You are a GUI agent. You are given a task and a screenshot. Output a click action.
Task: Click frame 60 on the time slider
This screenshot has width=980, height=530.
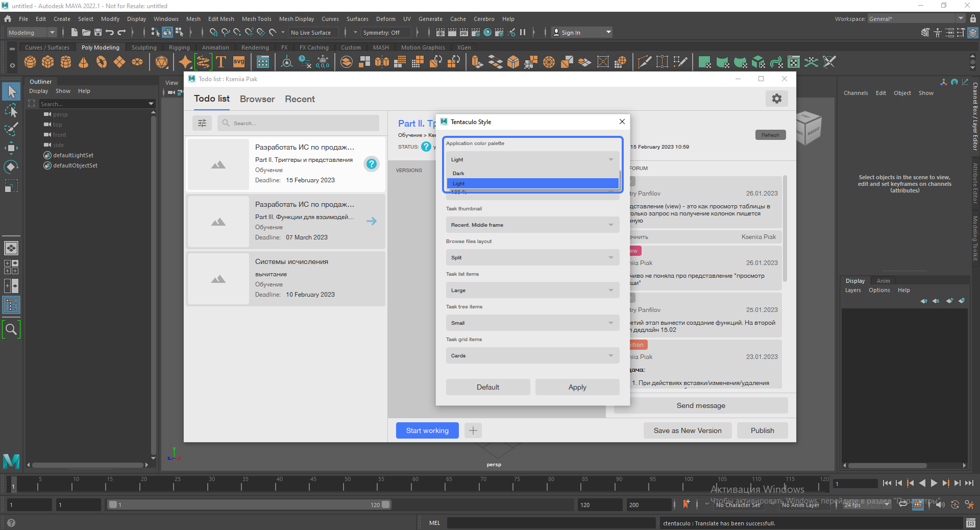[x=415, y=484]
